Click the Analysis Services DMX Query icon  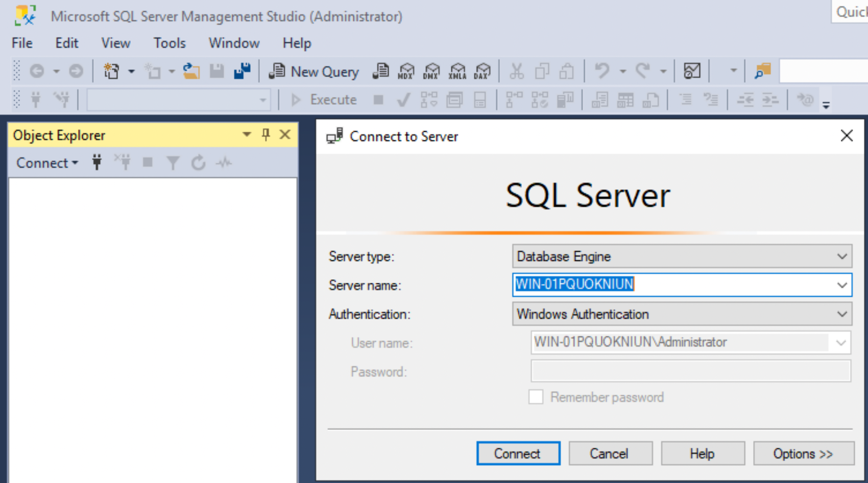pyautogui.click(x=431, y=71)
